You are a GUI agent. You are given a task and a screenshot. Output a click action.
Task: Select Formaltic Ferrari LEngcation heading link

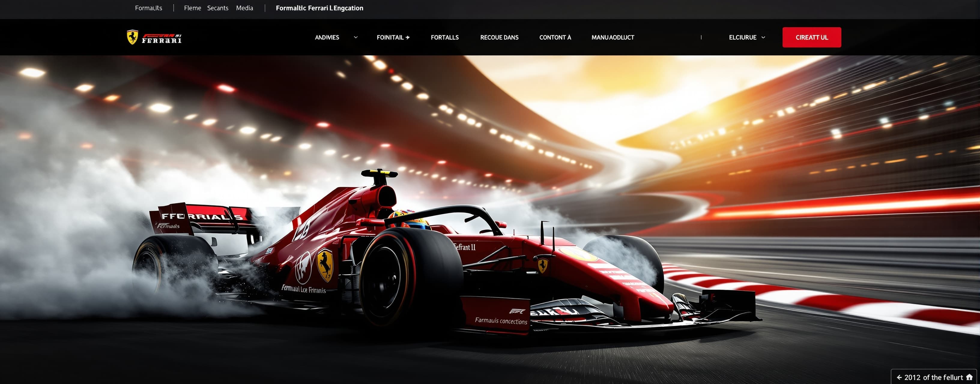(319, 8)
